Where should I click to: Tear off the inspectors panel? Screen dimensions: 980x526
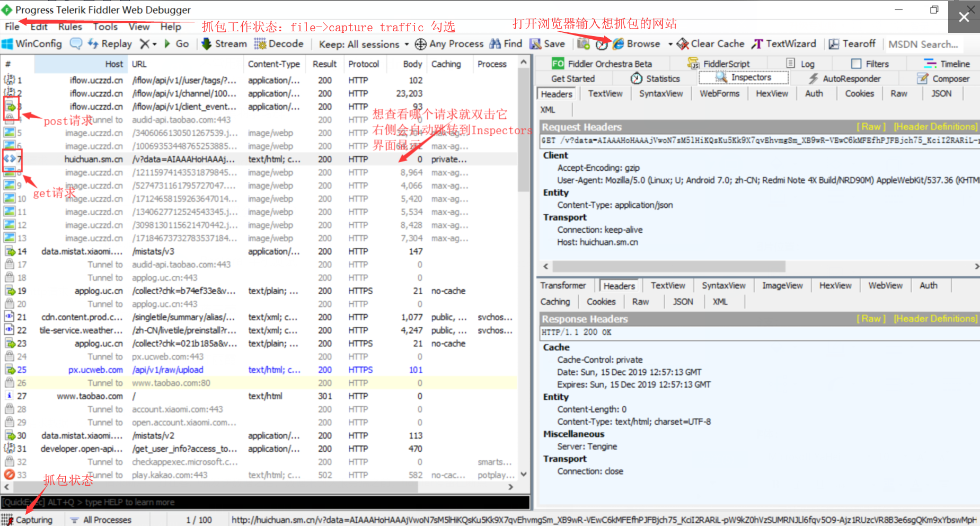[852, 44]
